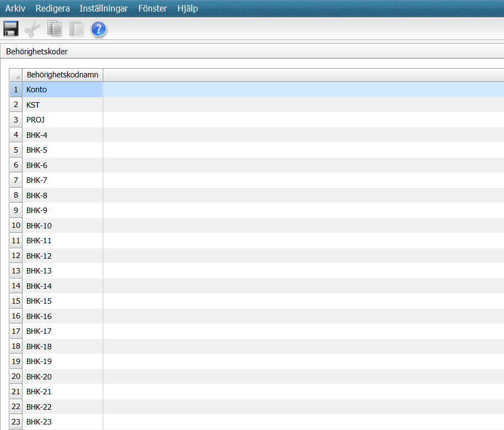The width and height of the screenshot is (504, 430).
Task: Click row header number 12
Action: pyautogui.click(x=16, y=255)
